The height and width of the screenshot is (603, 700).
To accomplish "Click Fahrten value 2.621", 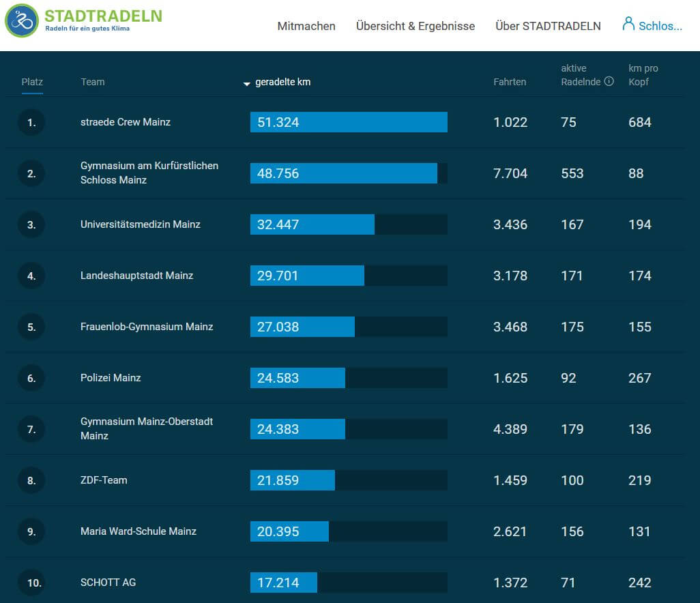I will click(510, 531).
